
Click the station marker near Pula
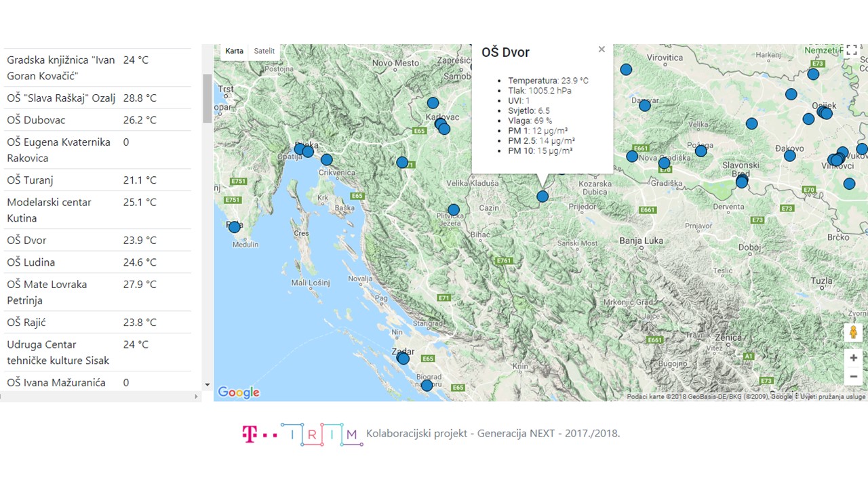pyautogui.click(x=235, y=227)
